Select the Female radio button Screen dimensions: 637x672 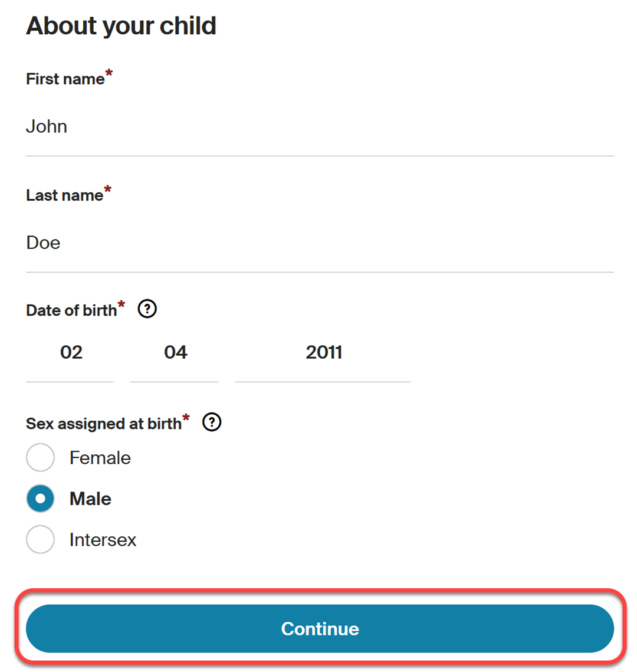click(40, 458)
